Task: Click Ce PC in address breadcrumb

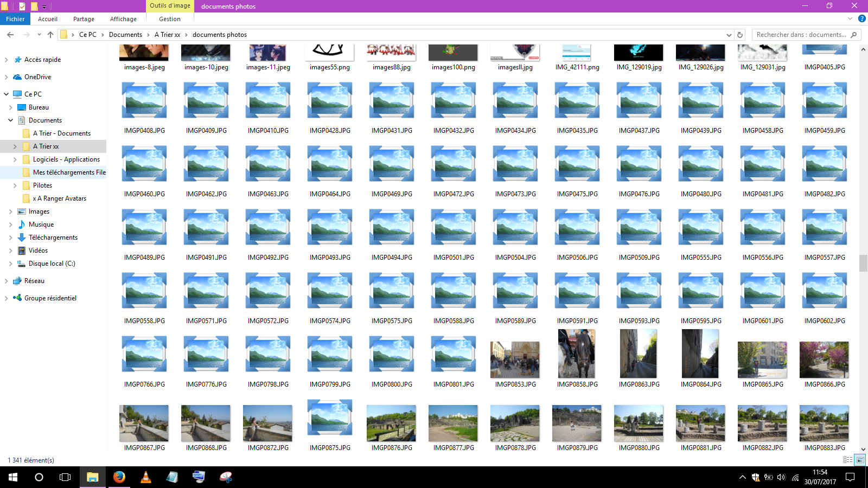Action: coord(88,35)
